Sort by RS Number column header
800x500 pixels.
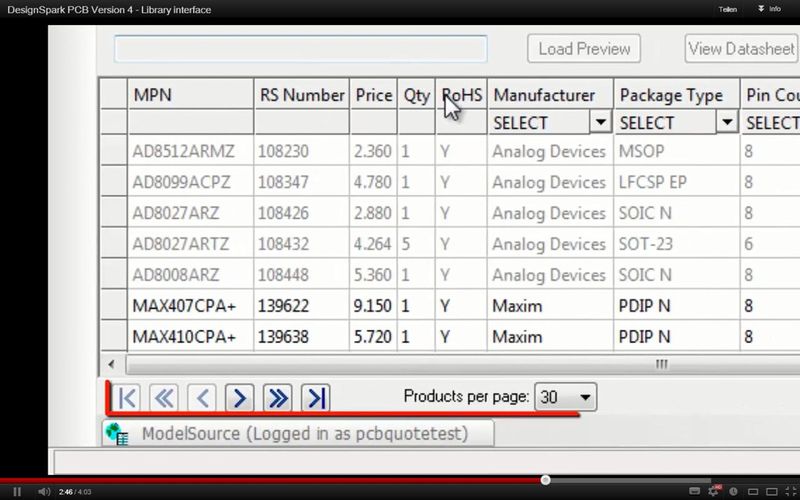[x=302, y=95]
